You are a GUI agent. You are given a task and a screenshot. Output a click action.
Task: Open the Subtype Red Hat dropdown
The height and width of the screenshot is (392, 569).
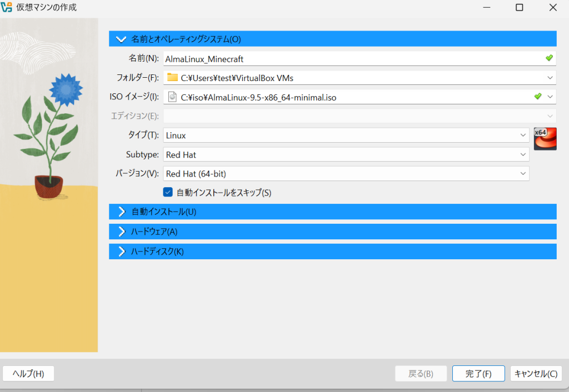coord(346,154)
